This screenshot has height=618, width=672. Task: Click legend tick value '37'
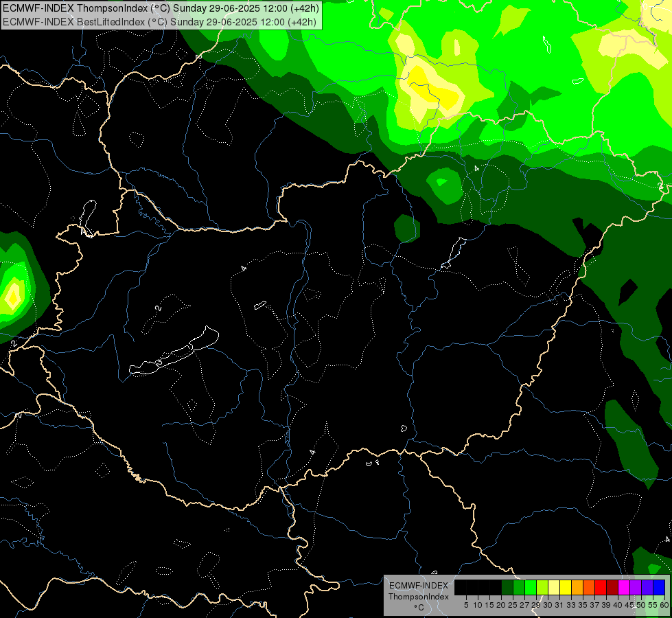(x=594, y=605)
